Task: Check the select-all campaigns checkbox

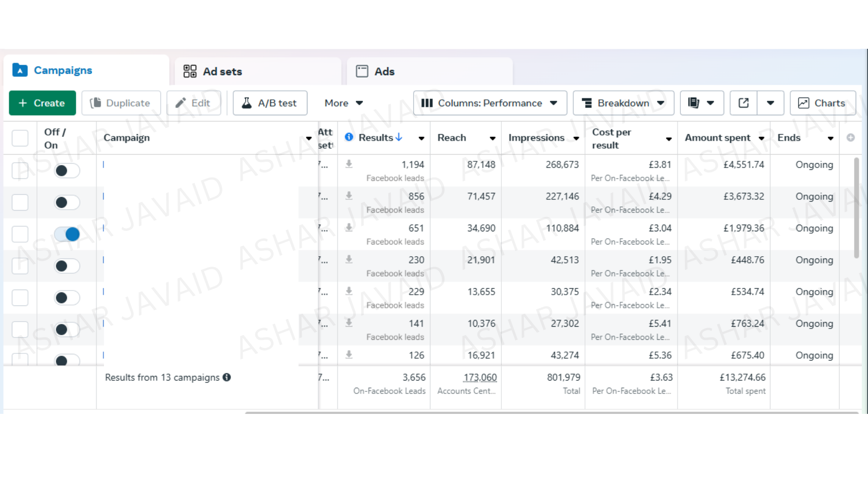Action: [20, 138]
